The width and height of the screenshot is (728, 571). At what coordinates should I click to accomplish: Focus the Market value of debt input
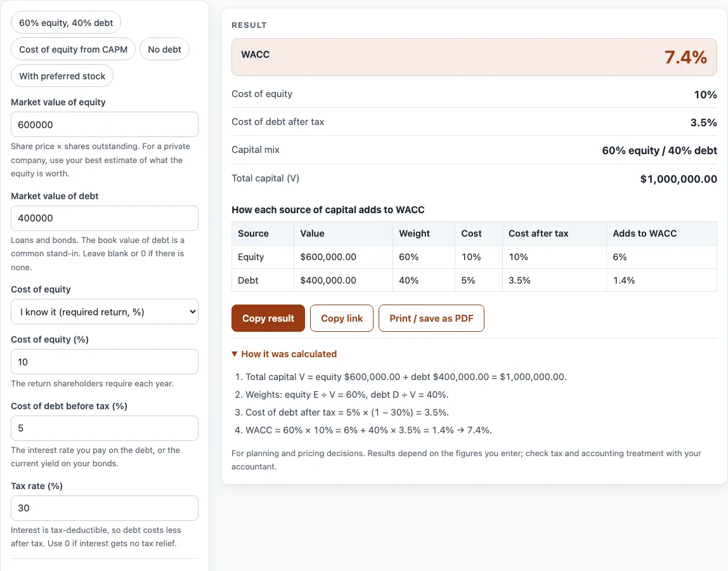pyautogui.click(x=105, y=218)
